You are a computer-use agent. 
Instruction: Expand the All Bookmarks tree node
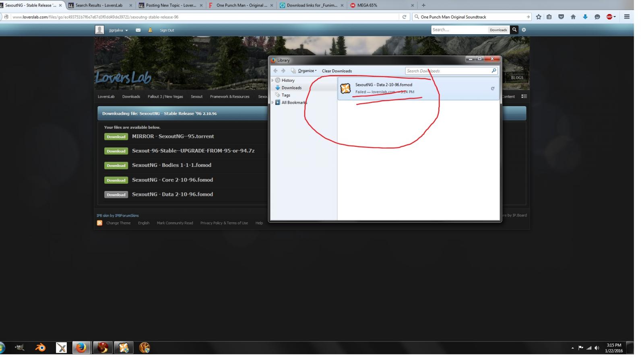(x=272, y=103)
